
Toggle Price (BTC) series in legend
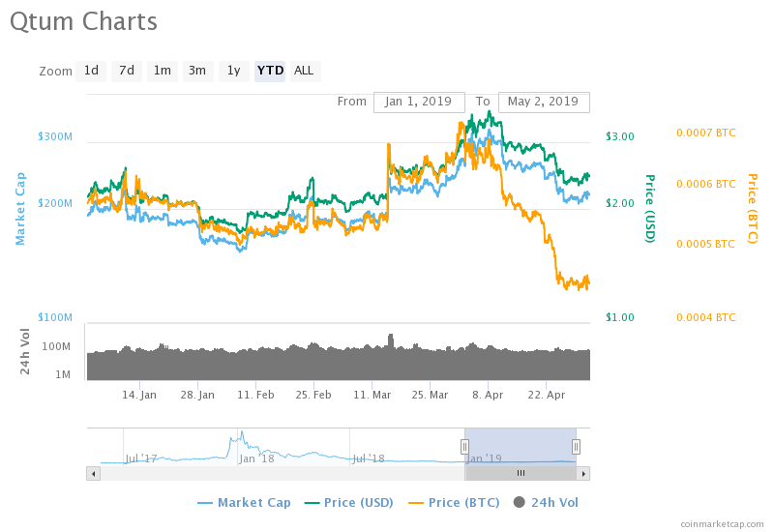click(454, 503)
